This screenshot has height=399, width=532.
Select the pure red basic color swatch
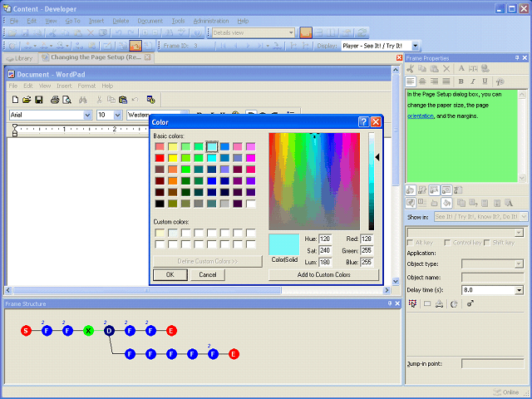click(160, 158)
